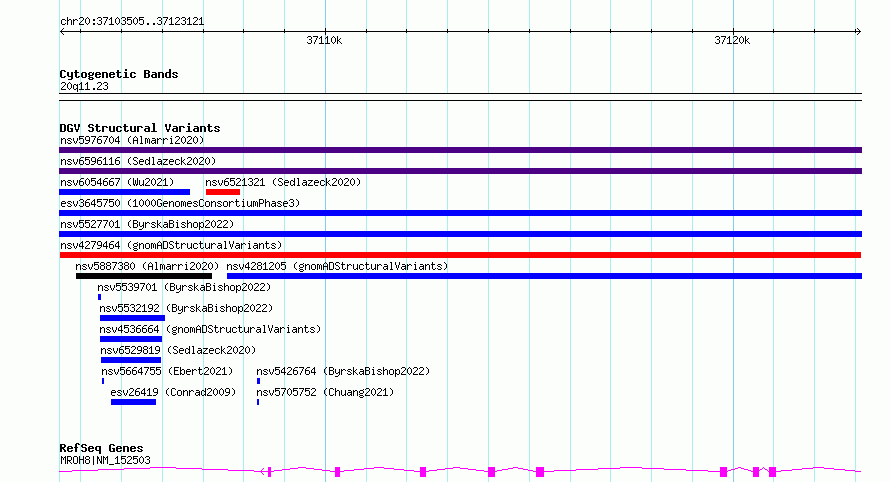
Task: Click the 37110k ruler mark
Action: (x=324, y=40)
